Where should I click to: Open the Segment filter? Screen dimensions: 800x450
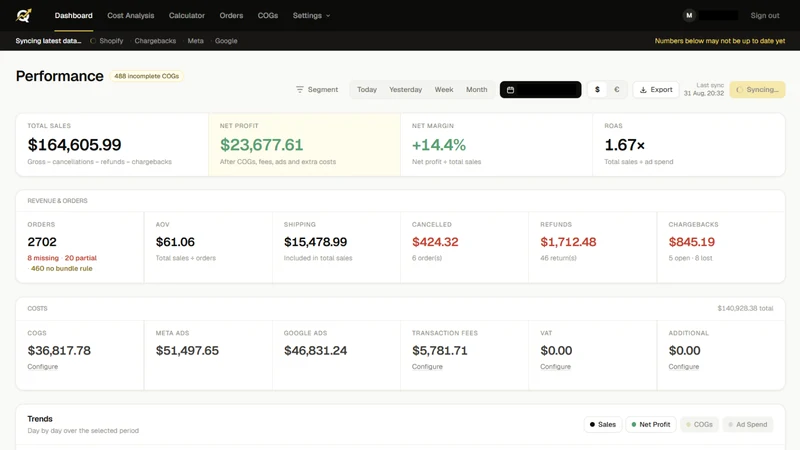[x=316, y=89]
